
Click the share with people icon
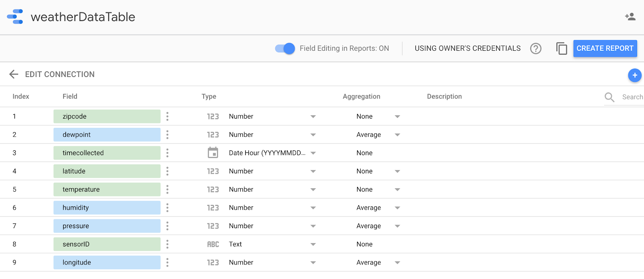630,17
